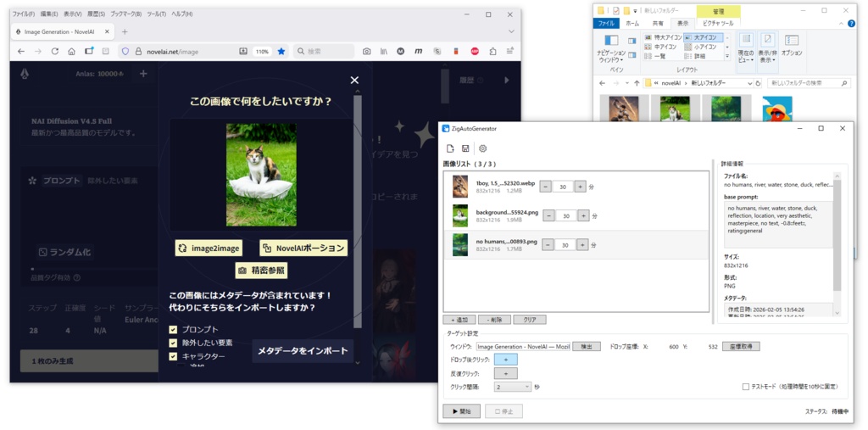Click the 開始 start button
Screen dimensions: 868x430
462,411
